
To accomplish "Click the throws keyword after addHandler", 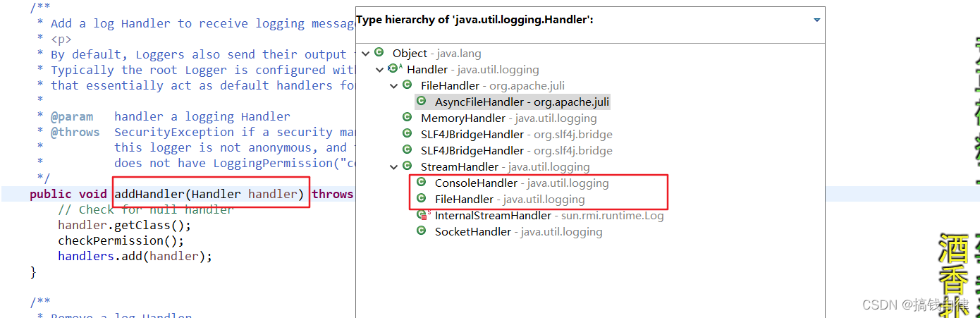I will (332, 194).
